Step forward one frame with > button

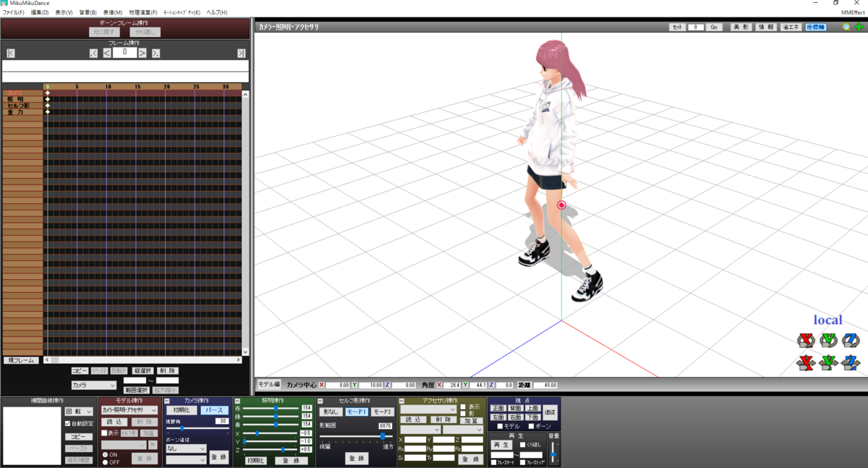[x=142, y=53]
